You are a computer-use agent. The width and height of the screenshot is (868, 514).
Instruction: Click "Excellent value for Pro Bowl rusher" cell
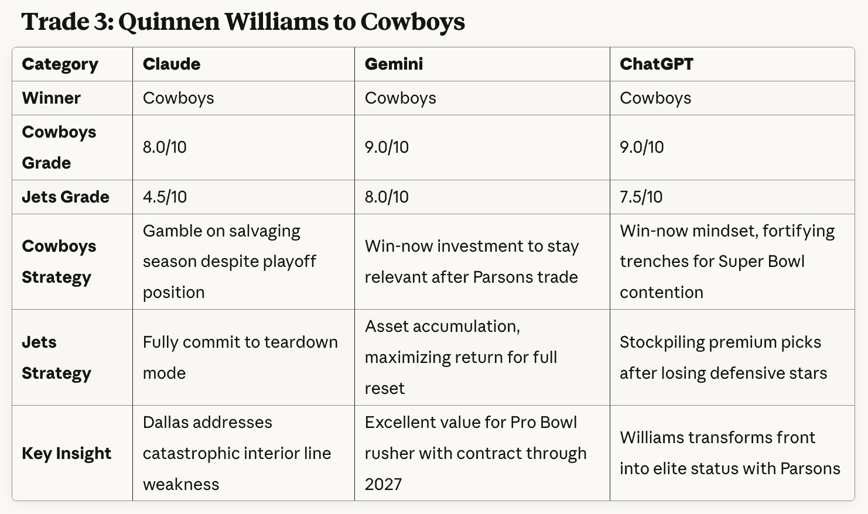pos(475,453)
